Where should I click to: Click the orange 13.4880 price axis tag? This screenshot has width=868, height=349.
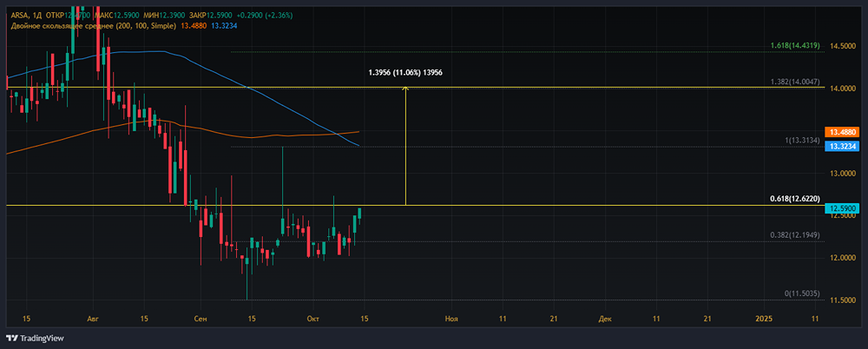[843, 133]
